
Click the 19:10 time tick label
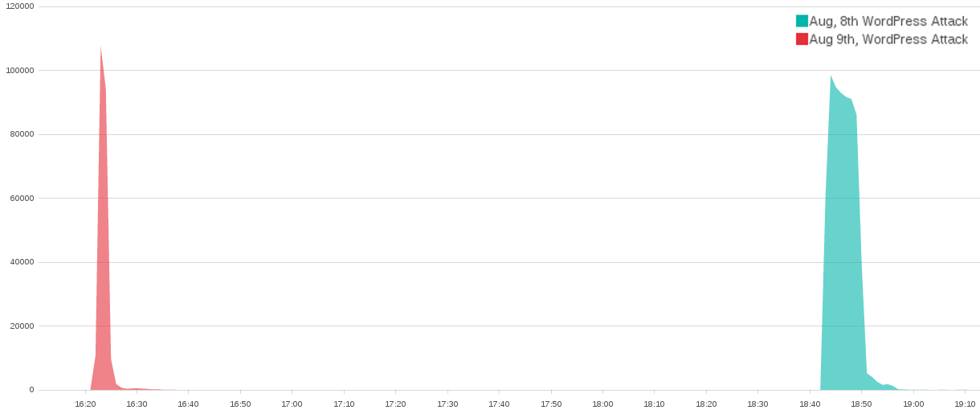click(x=965, y=404)
